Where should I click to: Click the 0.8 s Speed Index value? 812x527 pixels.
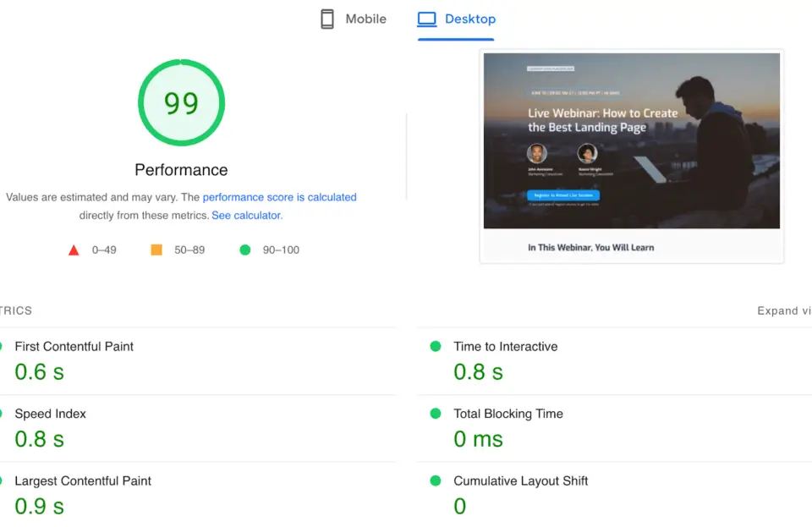tap(40, 440)
